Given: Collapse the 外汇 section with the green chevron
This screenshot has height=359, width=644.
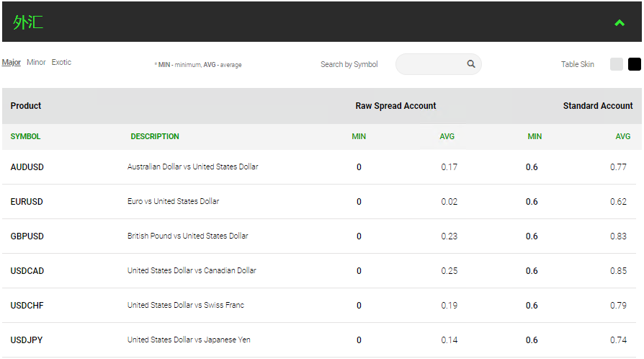Looking at the screenshot, I should pyautogui.click(x=620, y=23).
